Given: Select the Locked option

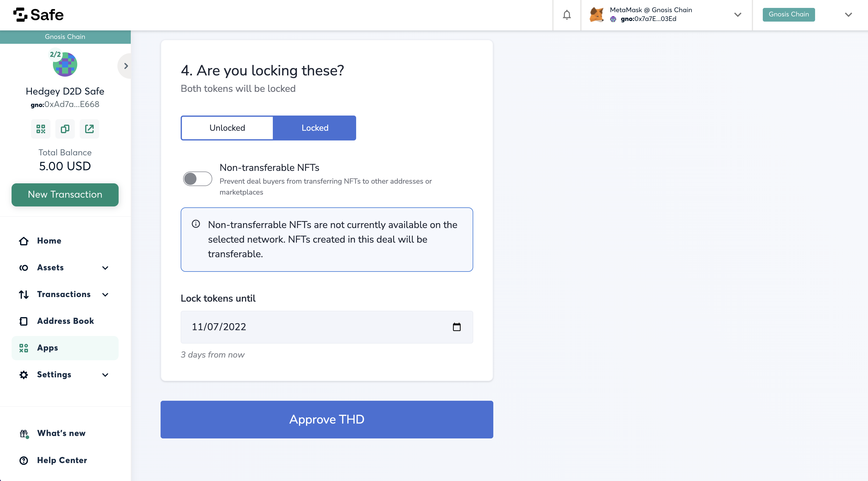Looking at the screenshot, I should pos(315,128).
